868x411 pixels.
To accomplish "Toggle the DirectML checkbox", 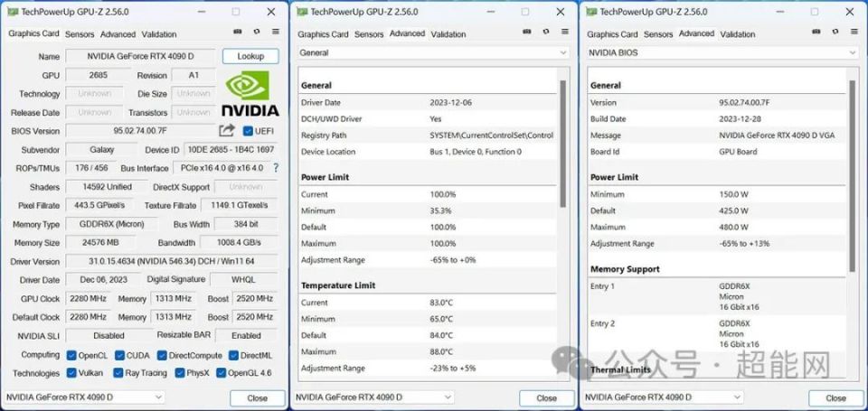I will tap(233, 355).
